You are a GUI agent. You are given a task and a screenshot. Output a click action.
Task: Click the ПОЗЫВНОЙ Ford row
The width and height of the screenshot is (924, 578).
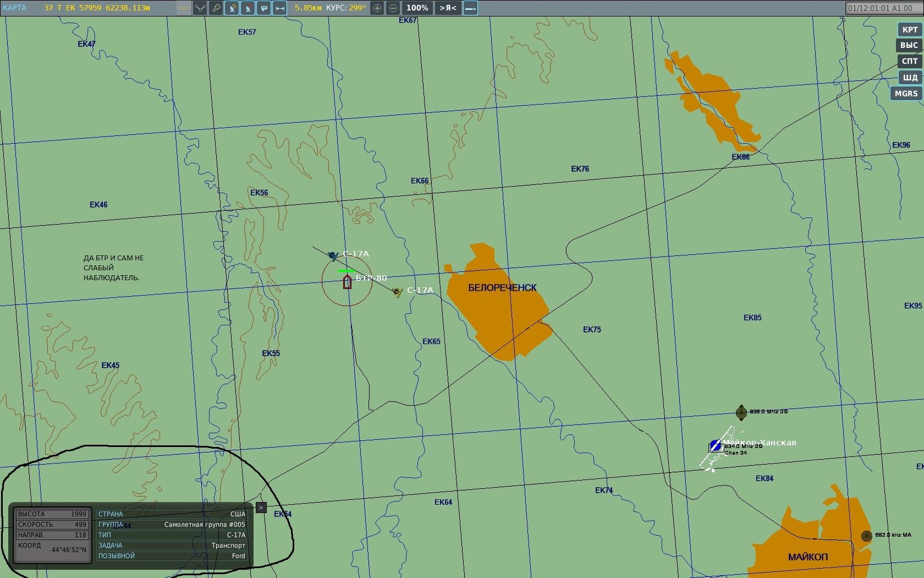[x=172, y=556]
